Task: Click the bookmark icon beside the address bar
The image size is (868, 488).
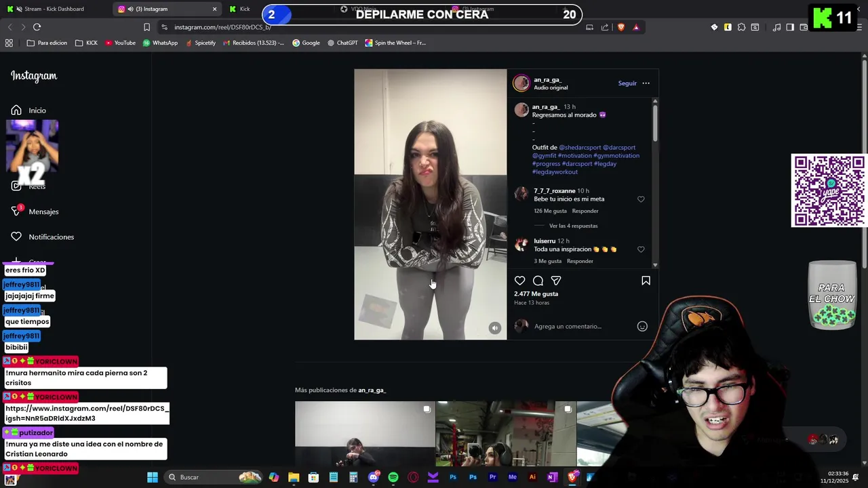Action: (146, 27)
